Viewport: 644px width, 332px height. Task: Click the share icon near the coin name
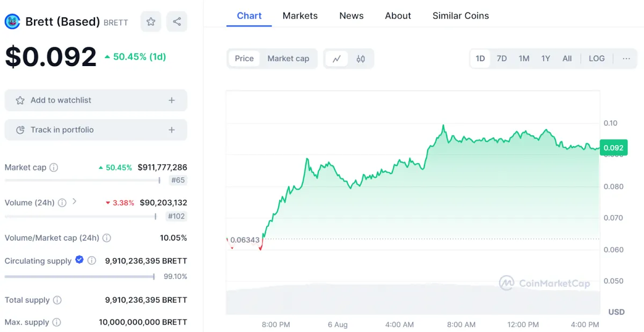(x=177, y=21)
